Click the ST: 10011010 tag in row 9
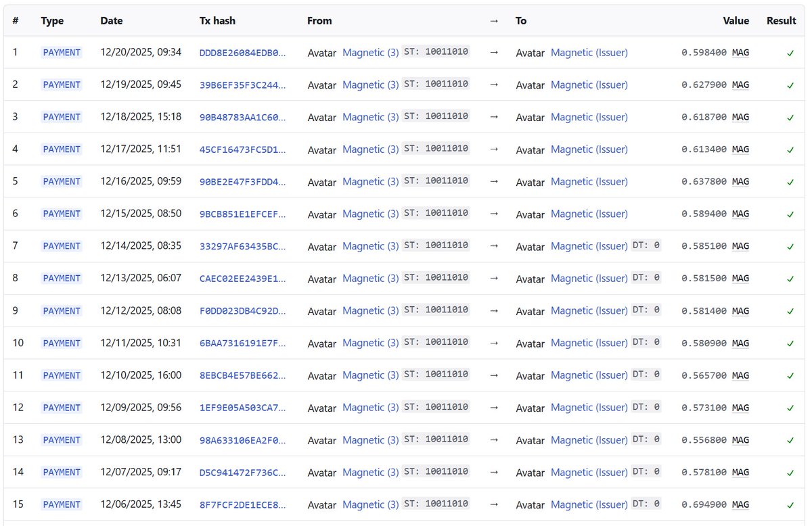This screenshot has height=526, width=812. click(436, 310)
